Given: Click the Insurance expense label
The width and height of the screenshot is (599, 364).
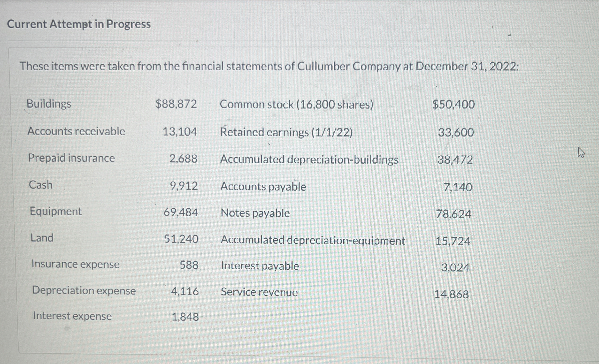Looking at the screenshot, I should tap(76, 264).
